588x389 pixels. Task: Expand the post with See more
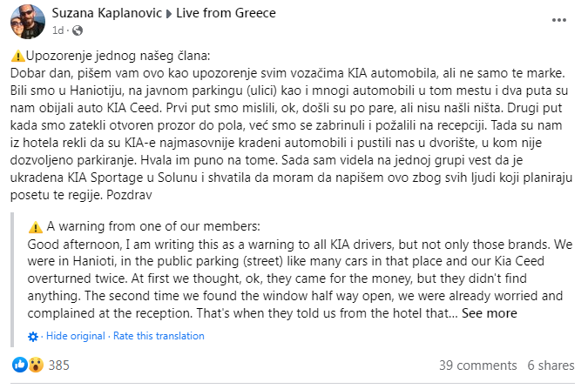pyautogui.click(x=489, y=313)
